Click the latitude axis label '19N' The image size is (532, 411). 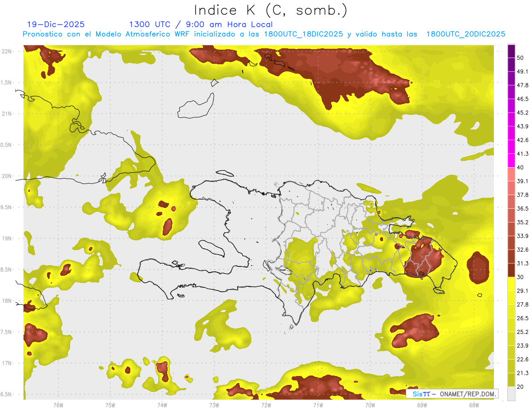[7, 239]
